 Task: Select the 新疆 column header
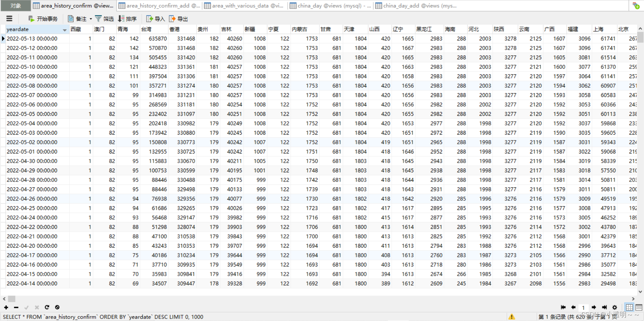pyautogui.click(x=255, y=29)
